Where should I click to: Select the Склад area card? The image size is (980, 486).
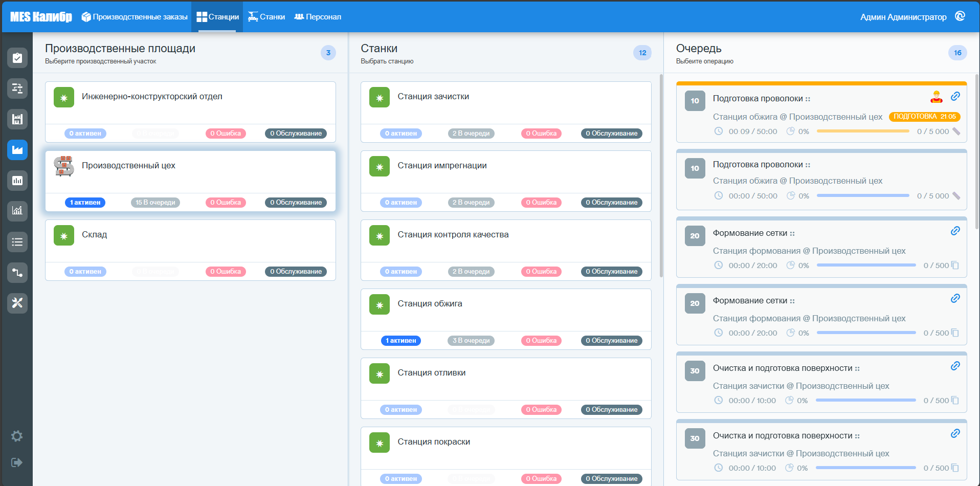pyautogui.click(x=190, y=250)
